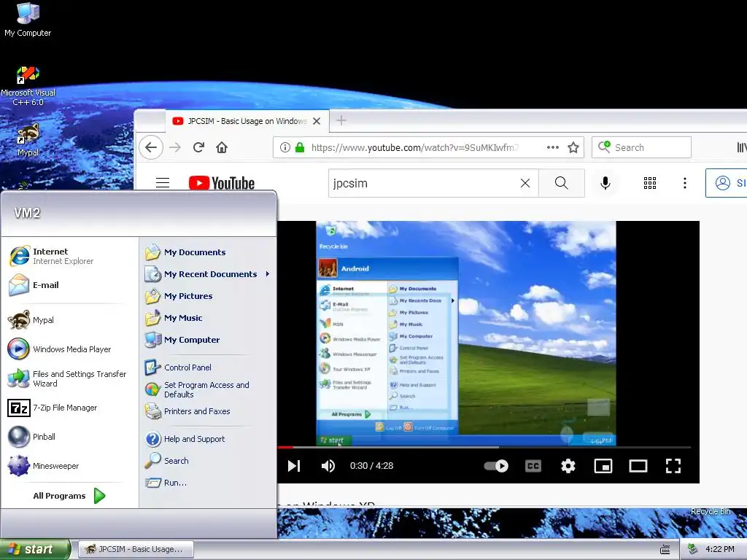
Task: Toggle closed captions on the video
Action: tap(533, 466)
